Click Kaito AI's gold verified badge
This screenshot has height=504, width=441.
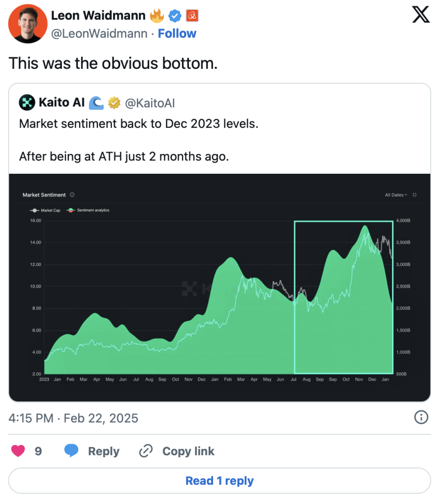pos(114,103)
